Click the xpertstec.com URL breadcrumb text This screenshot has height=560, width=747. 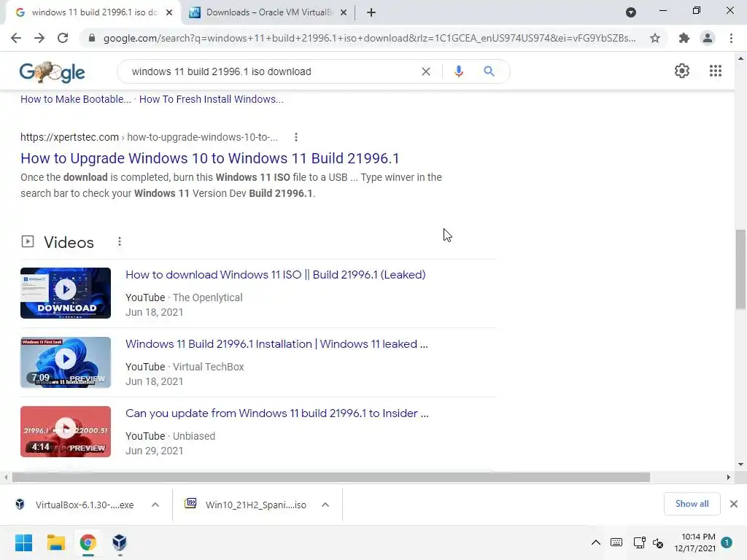149,137
